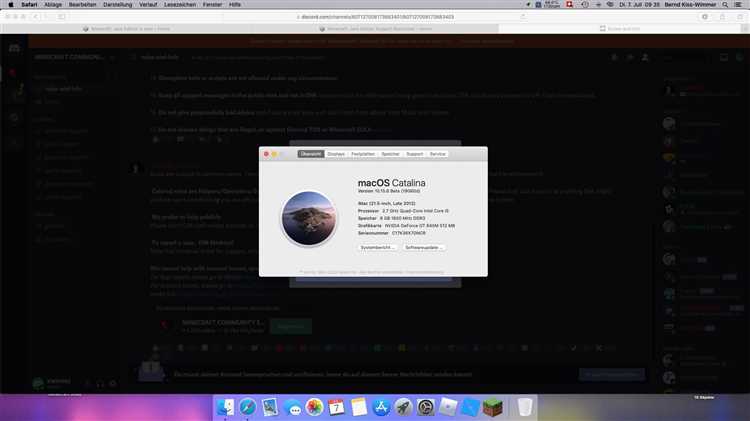Toggle Discord microphone mute
The height and width of the screenshot is (421, 750).
pyautogui.click(x=88, y=384)
